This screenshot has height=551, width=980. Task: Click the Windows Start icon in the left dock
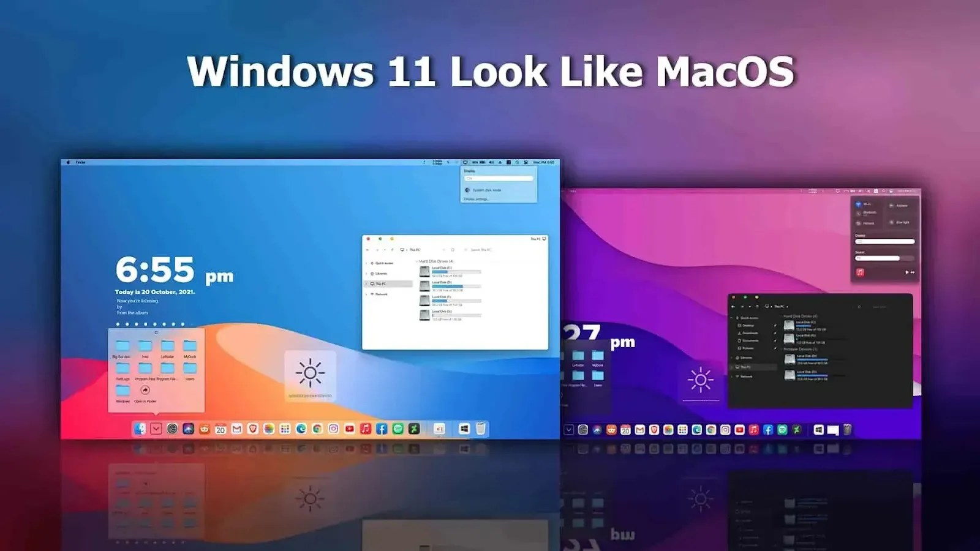click(x=464, y=429)
